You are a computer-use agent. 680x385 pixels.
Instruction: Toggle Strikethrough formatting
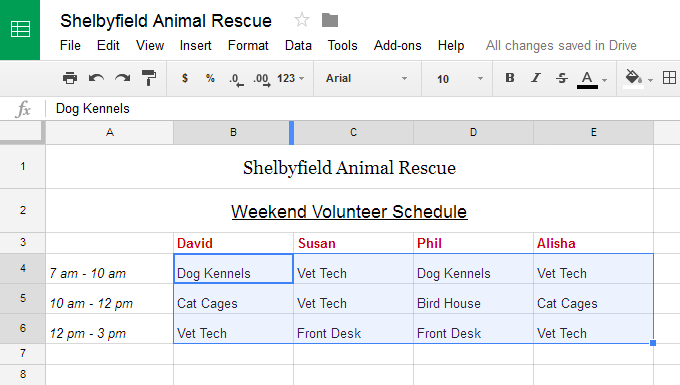(562, 78)
